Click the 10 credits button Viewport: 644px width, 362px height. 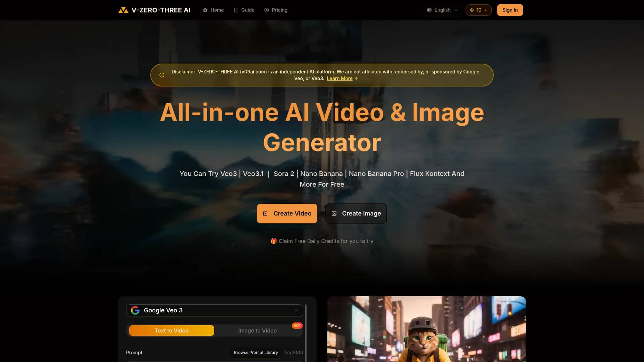[478, 10]
